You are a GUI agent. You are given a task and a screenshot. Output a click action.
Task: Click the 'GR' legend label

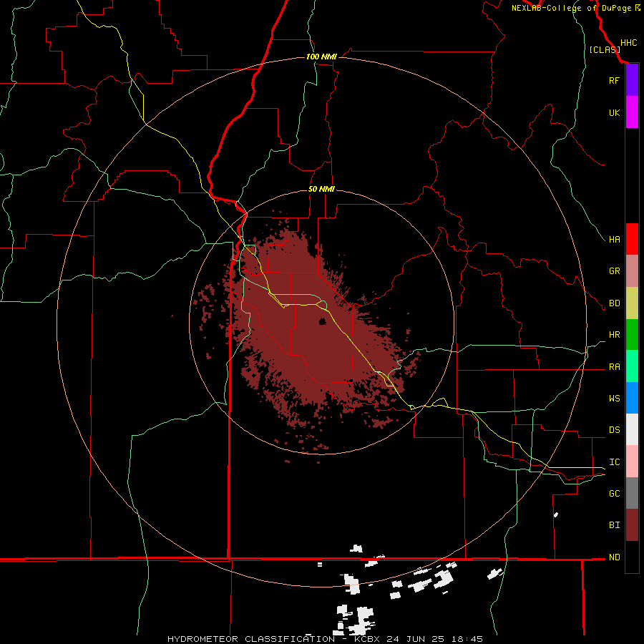pos(614,271)
